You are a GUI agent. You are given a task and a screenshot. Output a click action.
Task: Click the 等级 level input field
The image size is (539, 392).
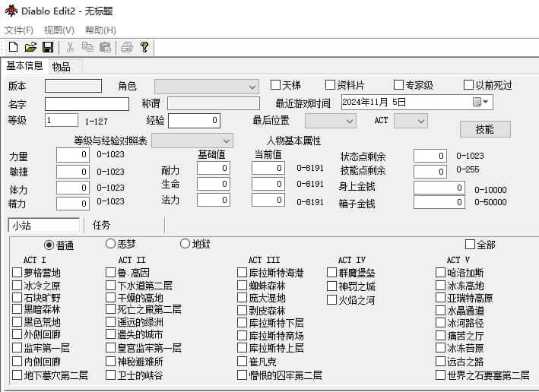tap(62, 120)
